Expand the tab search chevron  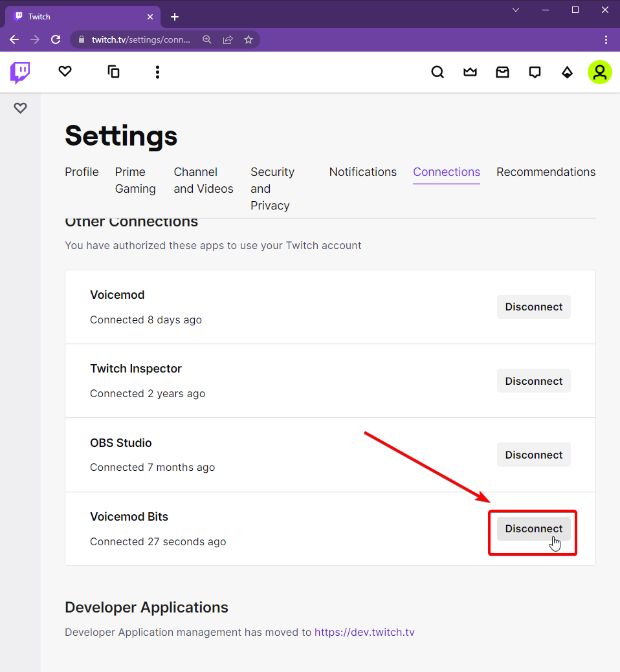pyautogui.click(x=516, y=10)
